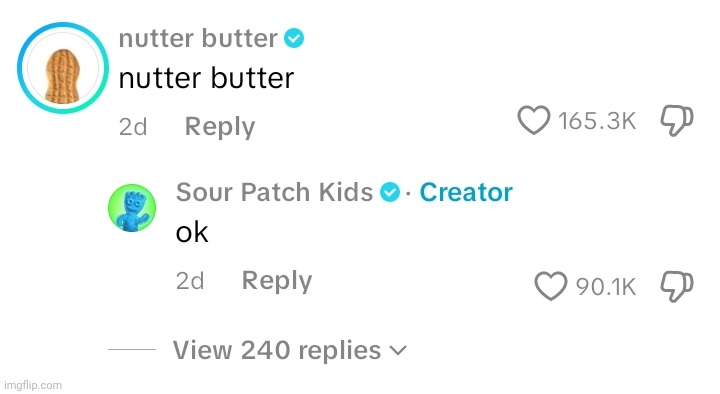720x394 pixels.
Task: Click the Creator label
Action: coord(466,192)
